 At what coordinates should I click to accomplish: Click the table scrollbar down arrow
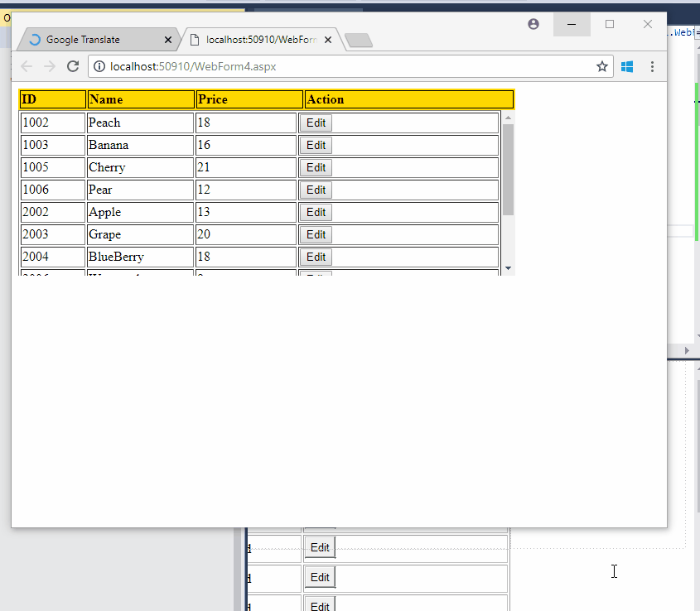(506, 269)
